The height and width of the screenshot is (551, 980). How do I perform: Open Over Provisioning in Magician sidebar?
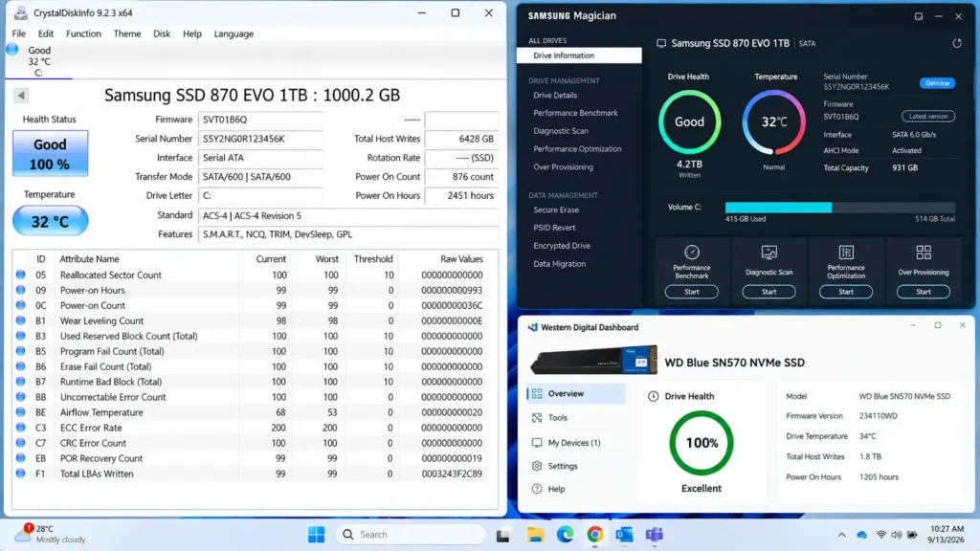tap(563, 167)
